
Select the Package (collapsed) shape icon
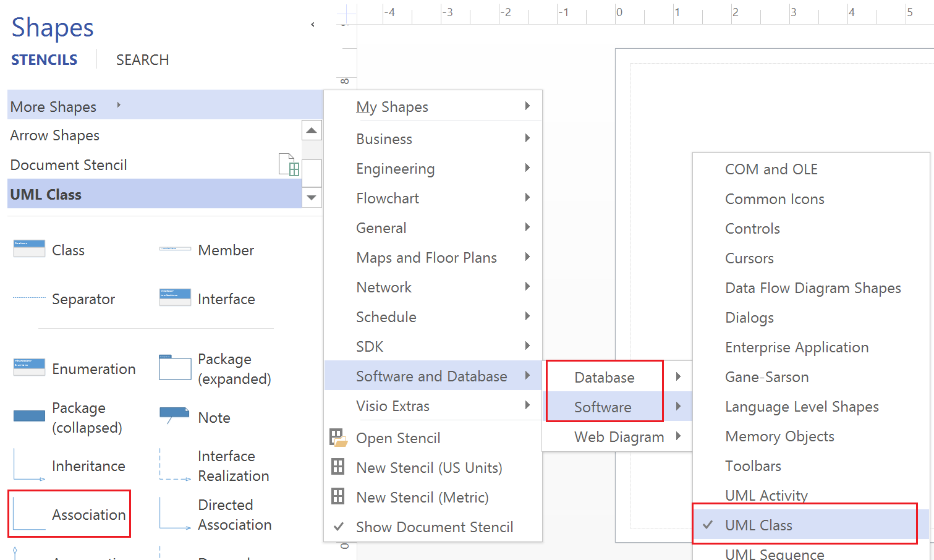pyautogui.click(x=29, y=417)
